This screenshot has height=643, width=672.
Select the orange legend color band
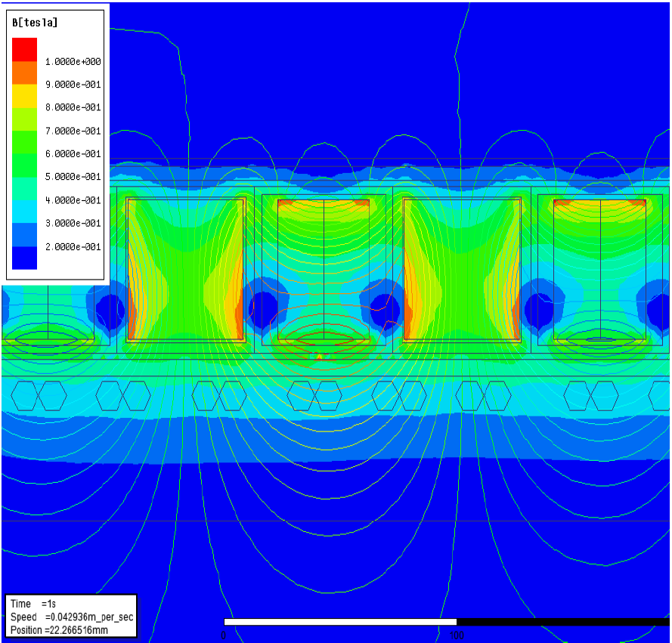coord(24,73)
